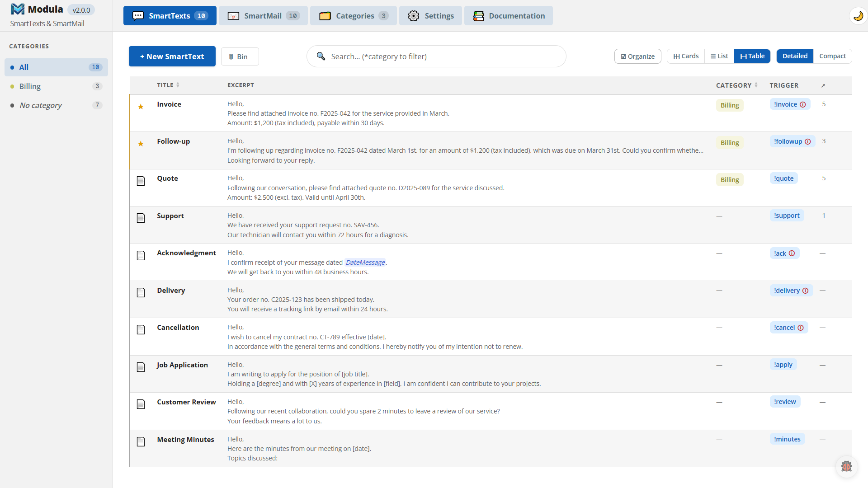
Task: Click the Job Application document icon
Action: point(141,367)
